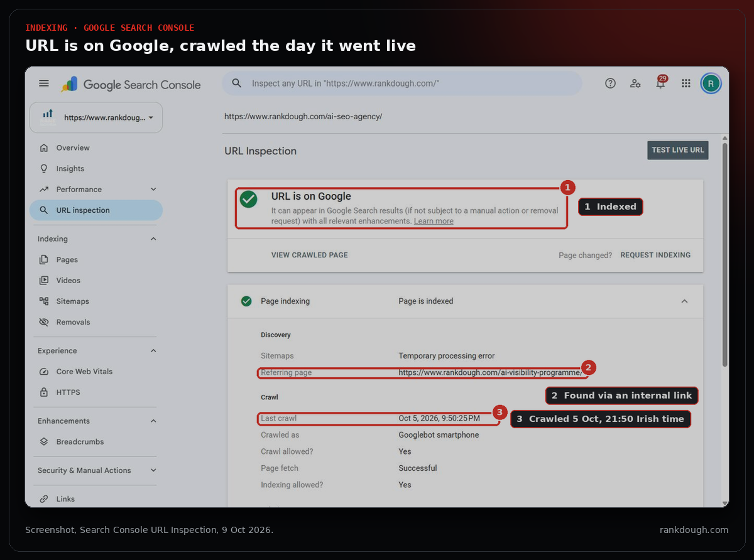Open Pages indexing report

[x=96, y=260]
